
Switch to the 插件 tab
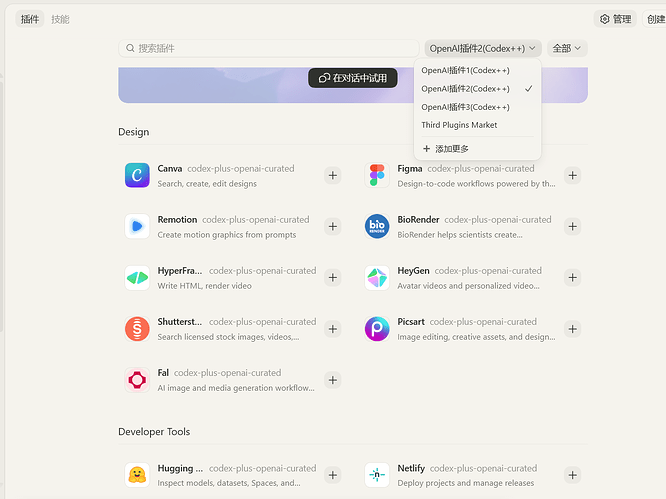click(x=30, y=19)
